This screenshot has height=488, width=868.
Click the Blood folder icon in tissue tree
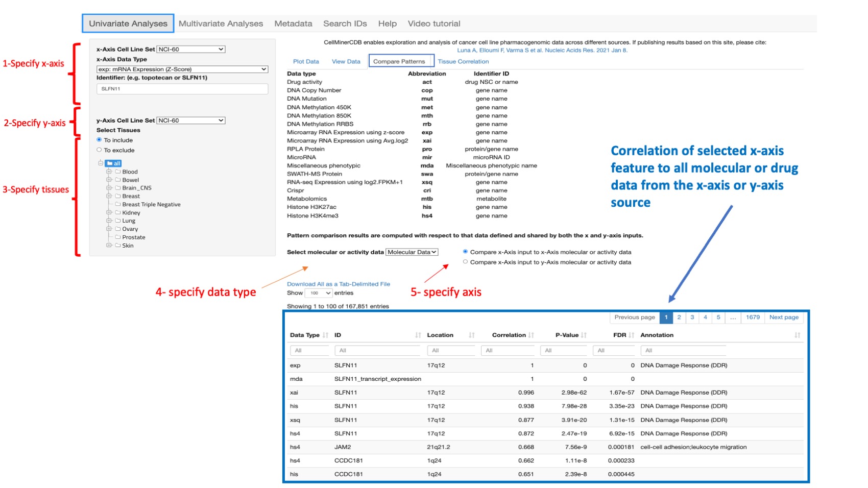[x=117, y=172]
